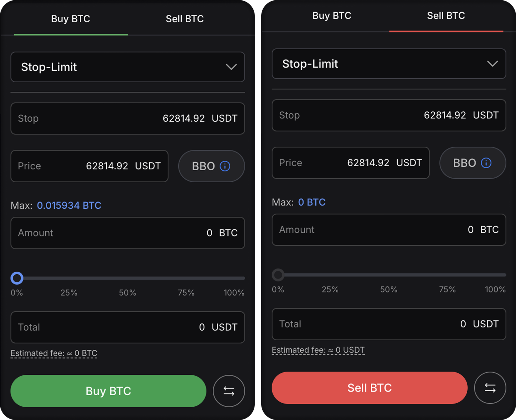516x420 pixels.
Task: Open Stop-Limit order type dropdown in buy panel
Action: point(128,67)
